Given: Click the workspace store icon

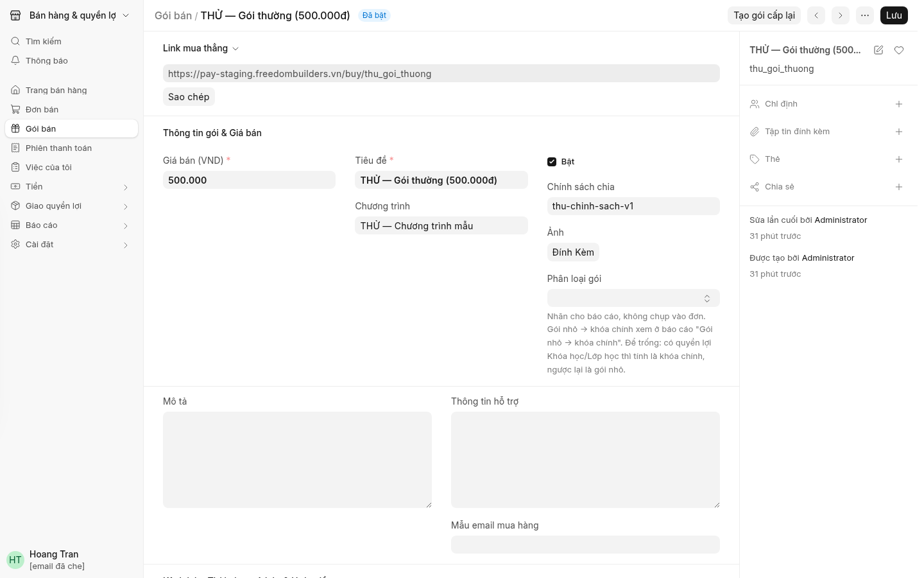Looking at the screenshot, I should (15, 15).
